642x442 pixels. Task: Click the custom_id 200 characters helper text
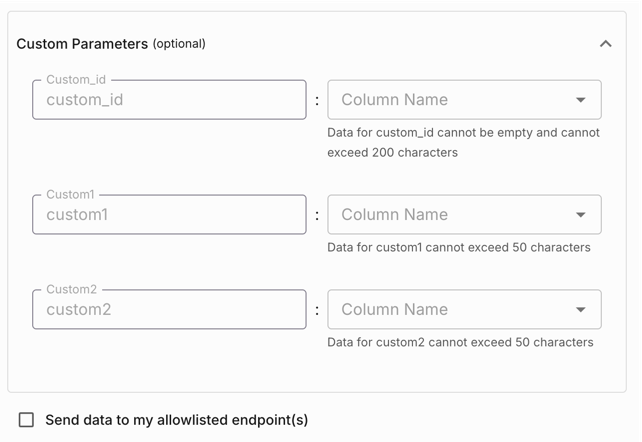(x=463, y=143)
